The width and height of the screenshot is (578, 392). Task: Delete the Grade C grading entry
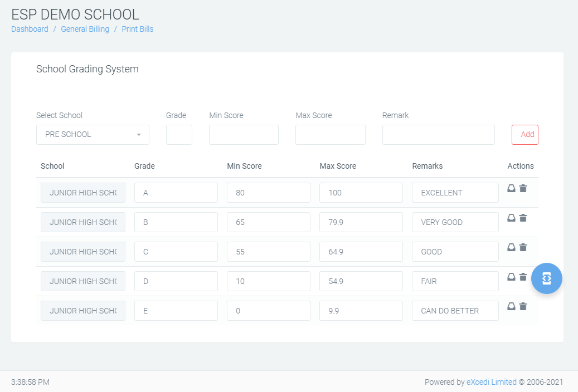pos(523,247)
